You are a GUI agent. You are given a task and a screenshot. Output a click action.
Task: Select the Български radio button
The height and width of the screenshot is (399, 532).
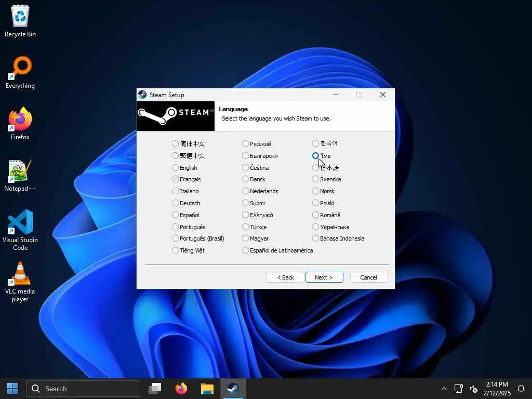pyautogui.click(x=245, y=156)
